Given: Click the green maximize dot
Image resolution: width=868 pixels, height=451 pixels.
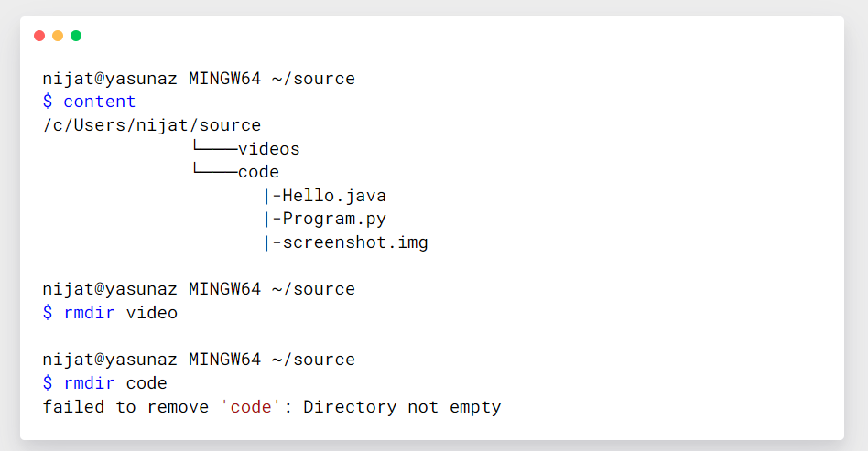Looking at the screenshot, I should (x=76, y=36).
